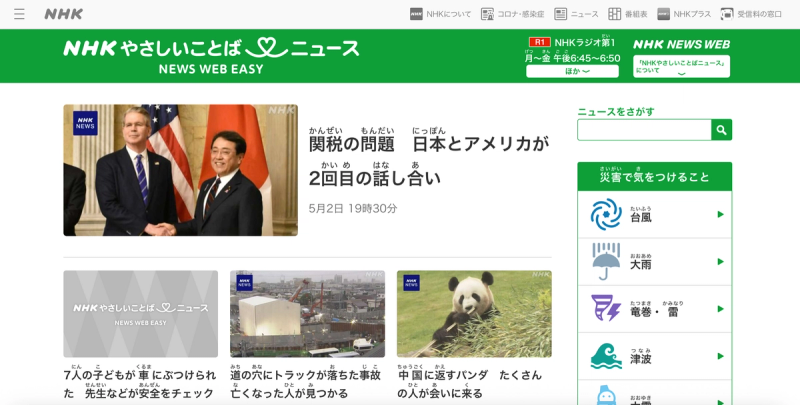Click the NHKについて icon
The height and width of the screenshot is (405, 800).
point(416,14)
